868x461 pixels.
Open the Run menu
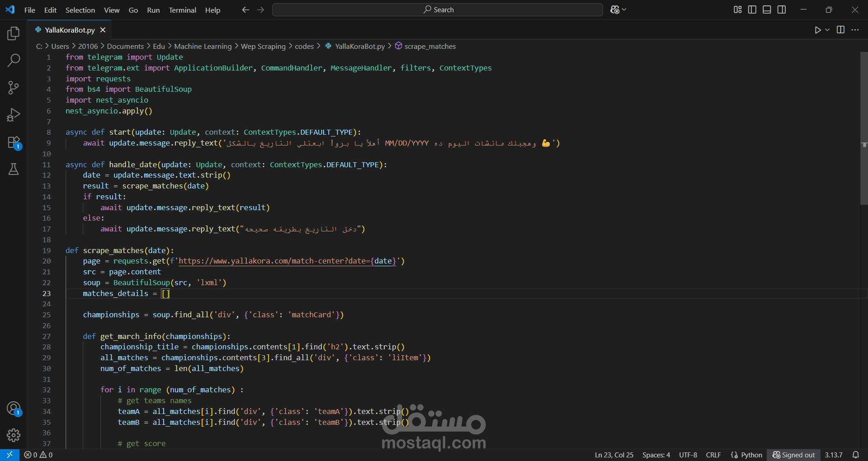153,10
